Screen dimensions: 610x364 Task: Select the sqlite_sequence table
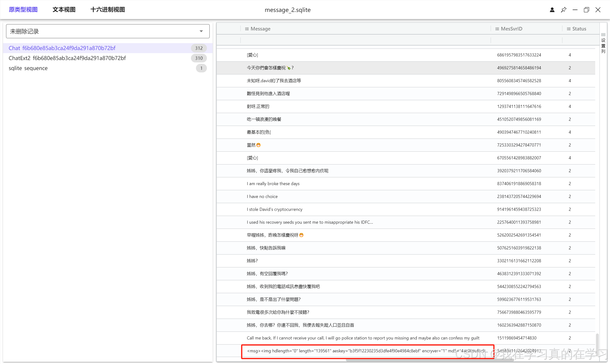[28, 68]
